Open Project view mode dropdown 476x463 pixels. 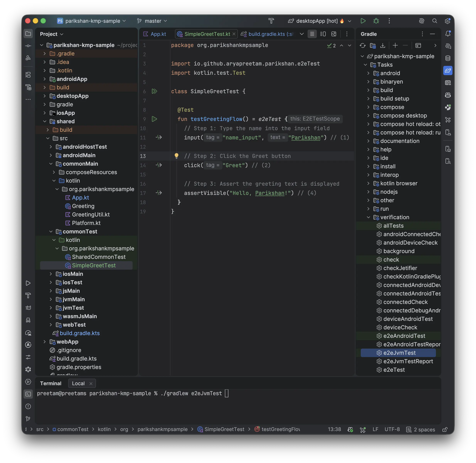point(52,34)
